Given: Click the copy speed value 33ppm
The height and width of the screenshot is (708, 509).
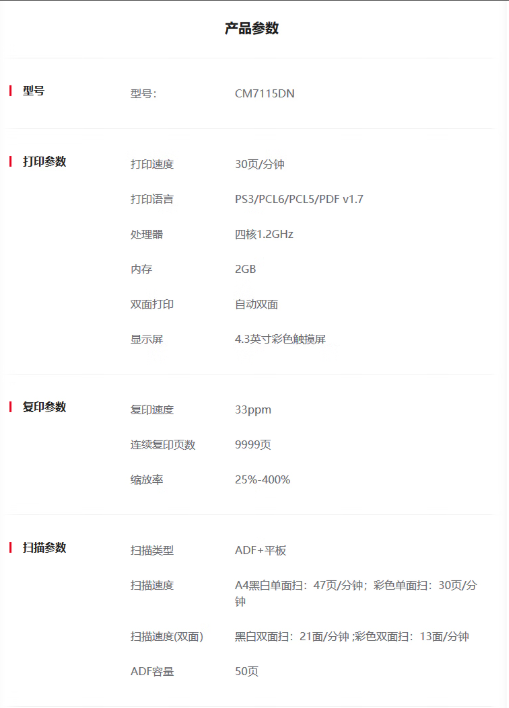Looking at the screenshot, I should point(253,410).
